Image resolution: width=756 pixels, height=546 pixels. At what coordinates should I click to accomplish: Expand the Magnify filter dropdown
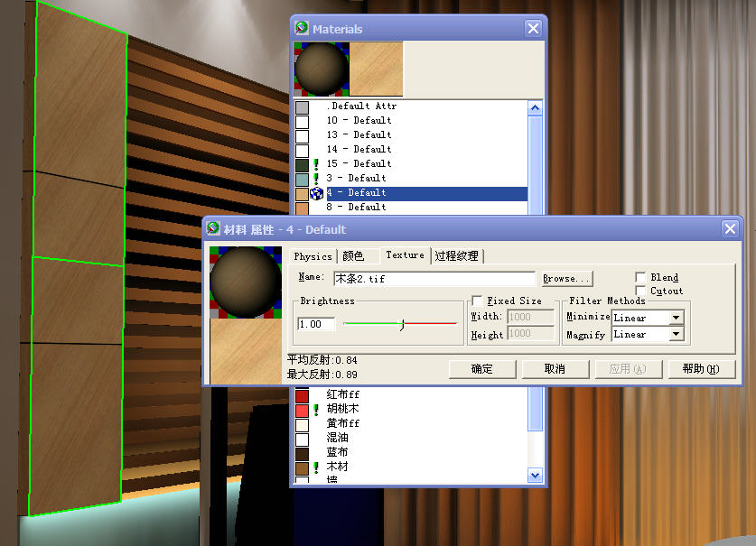(676, 335)
